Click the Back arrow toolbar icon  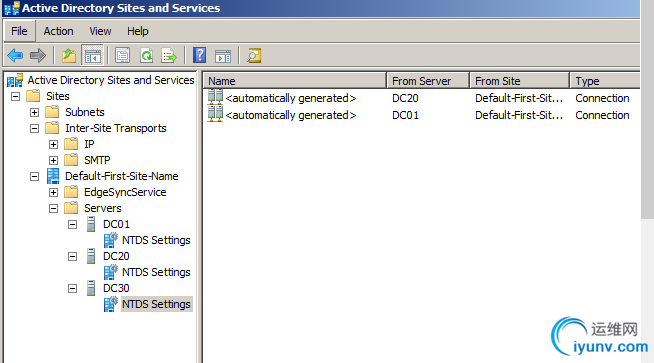coord(15,55)
